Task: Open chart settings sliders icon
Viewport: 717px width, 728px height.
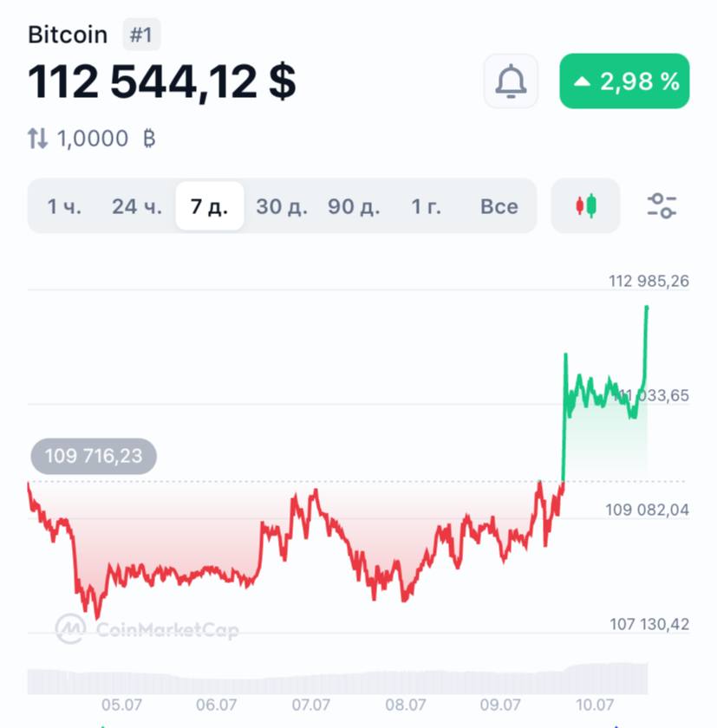Action: (662, 206)
